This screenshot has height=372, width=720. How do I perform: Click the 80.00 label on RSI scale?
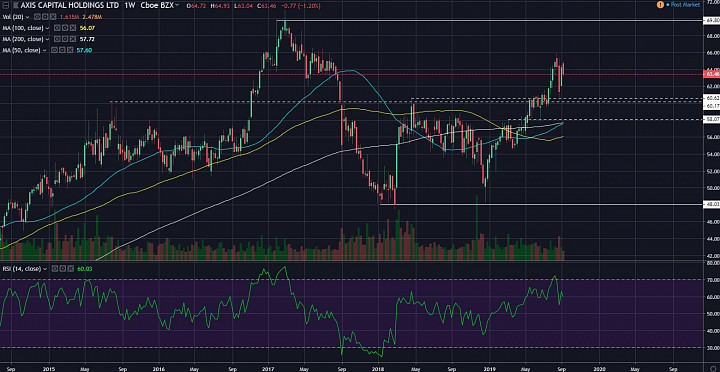[713, 263]
